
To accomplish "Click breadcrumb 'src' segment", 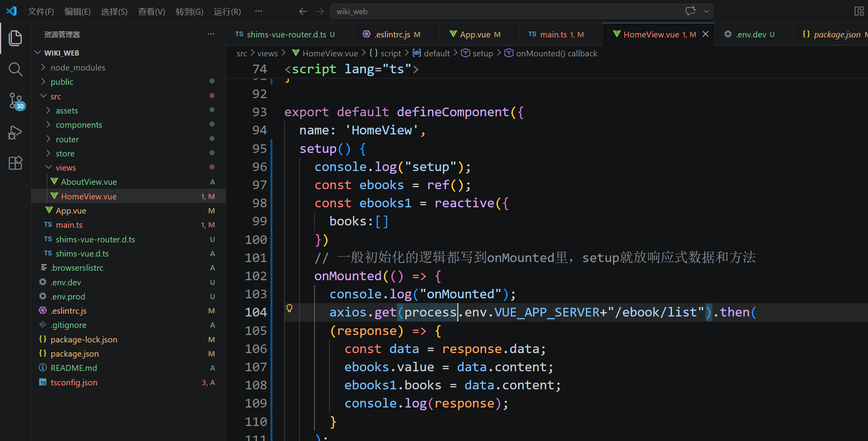I will tap(242, 53).
